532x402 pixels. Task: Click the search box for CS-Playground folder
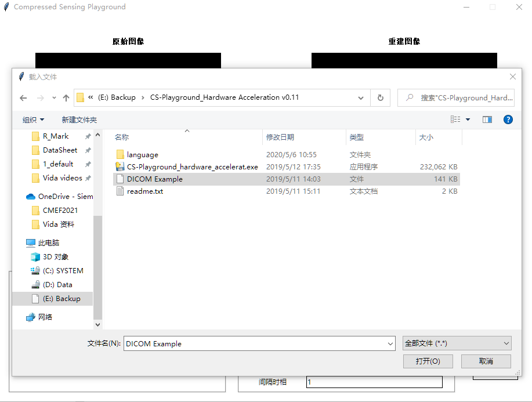(x=456, y=98)
